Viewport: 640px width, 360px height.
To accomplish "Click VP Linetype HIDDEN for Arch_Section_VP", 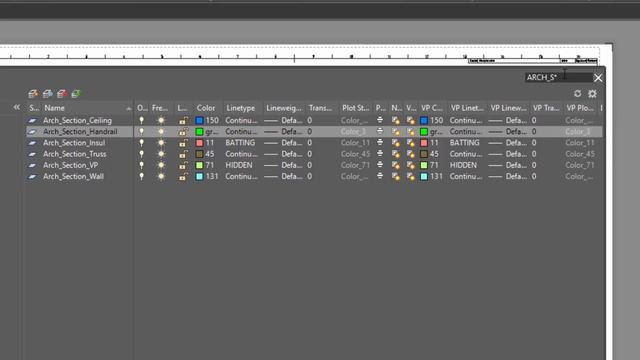I will [x=463, y=165].
